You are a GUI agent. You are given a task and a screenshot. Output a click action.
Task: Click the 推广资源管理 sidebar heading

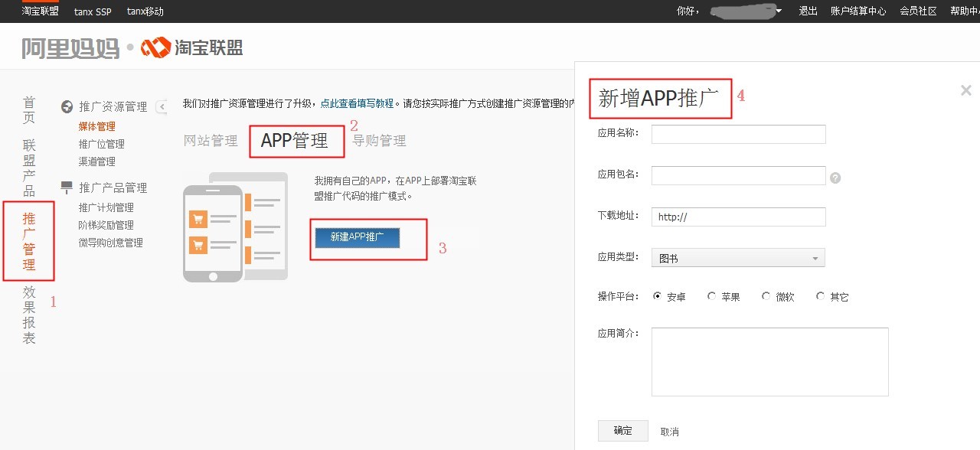tap(113, 106)
